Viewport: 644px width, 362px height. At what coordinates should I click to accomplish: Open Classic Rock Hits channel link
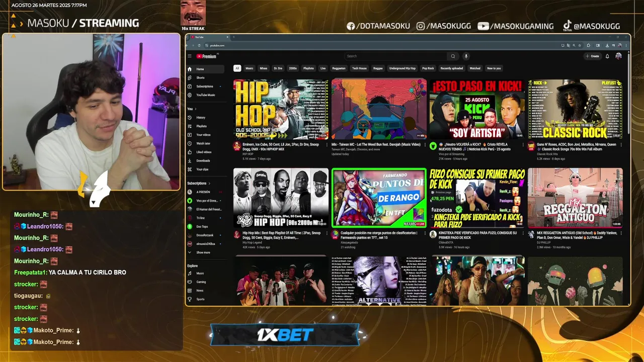click(x=546, y=154)
